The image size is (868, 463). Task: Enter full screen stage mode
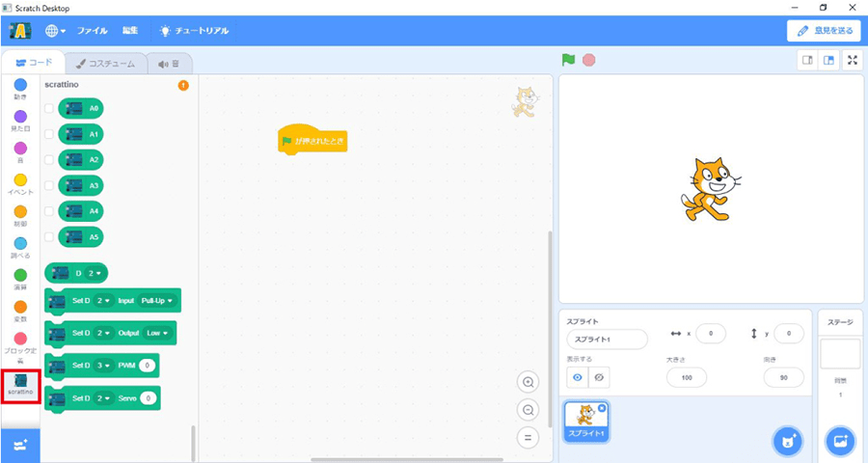tap(853, 61)
